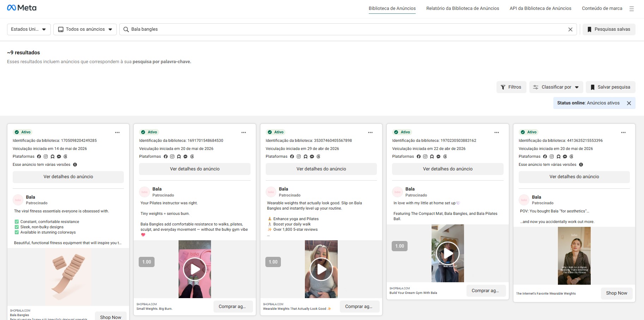The image size is (644, 320).
Task: Click the search magnifier icon
Action: [x=126, y=29]
